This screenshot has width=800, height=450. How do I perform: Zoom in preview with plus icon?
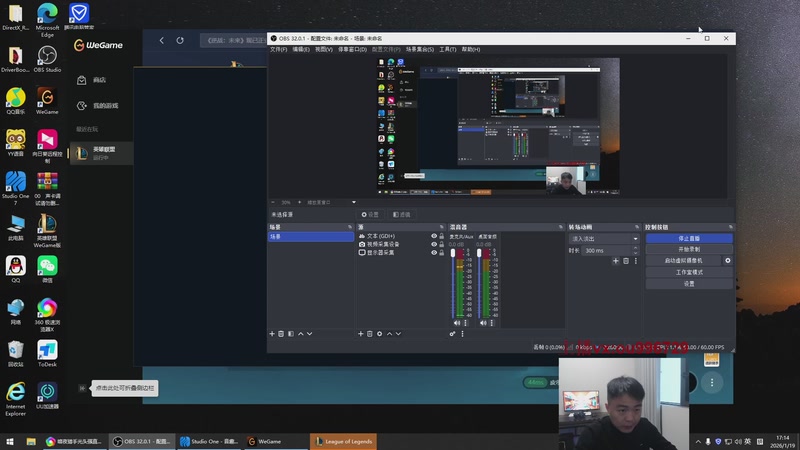[x=299, y=203]
